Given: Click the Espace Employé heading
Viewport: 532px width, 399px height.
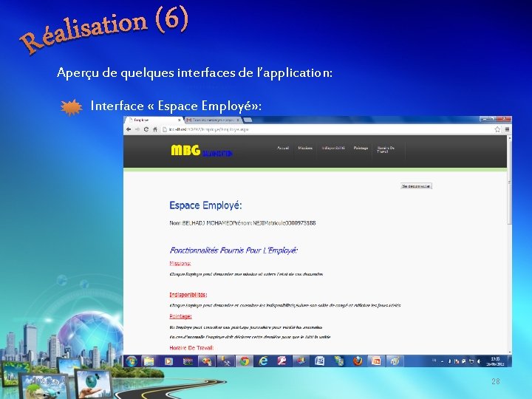Looking at the screenshot, I should 205,205.
